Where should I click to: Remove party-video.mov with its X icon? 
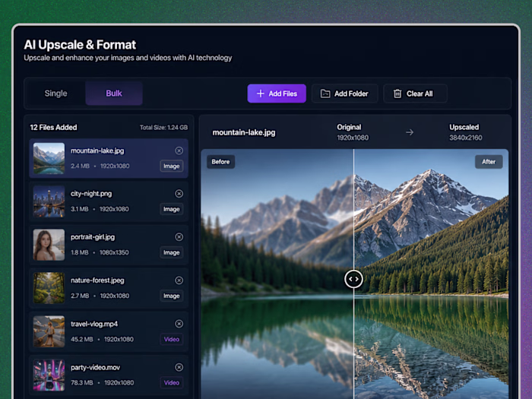click(179, 367)
